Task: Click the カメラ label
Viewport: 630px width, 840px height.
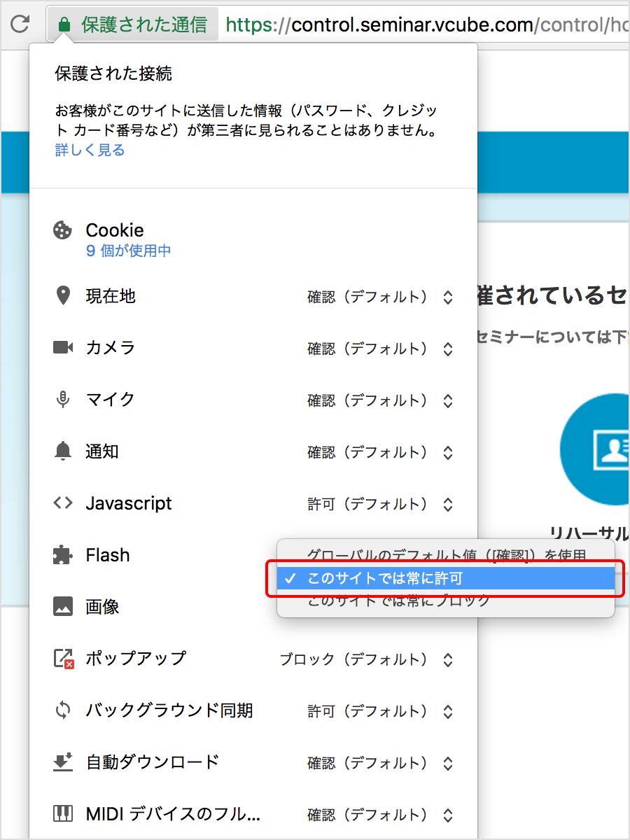Action: tap(111, 348)
